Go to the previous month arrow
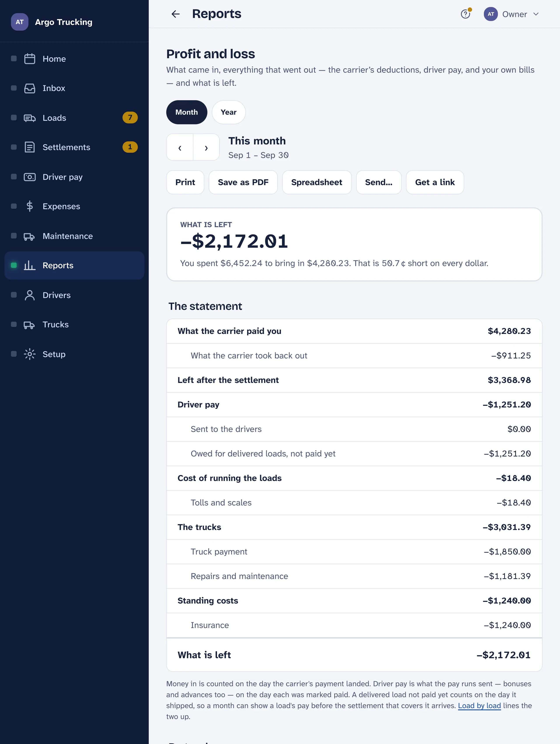 tap(180, 147)
